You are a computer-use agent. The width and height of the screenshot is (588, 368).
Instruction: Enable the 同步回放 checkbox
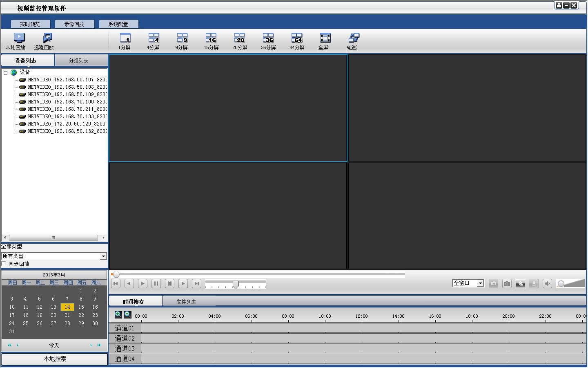tap(4, 264)
